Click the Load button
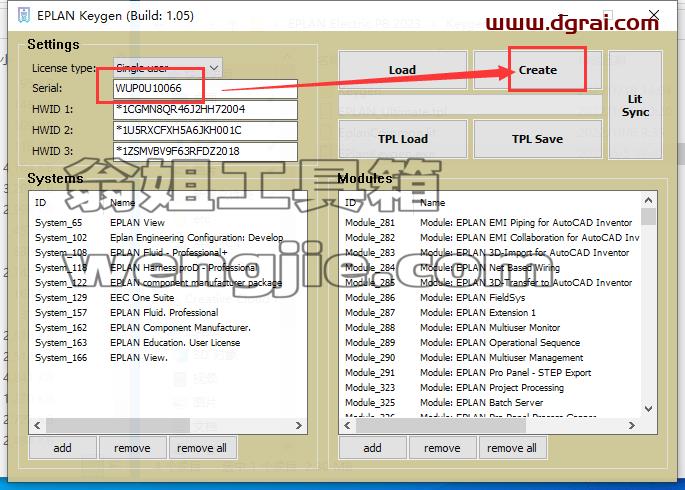 click(402, 70)
